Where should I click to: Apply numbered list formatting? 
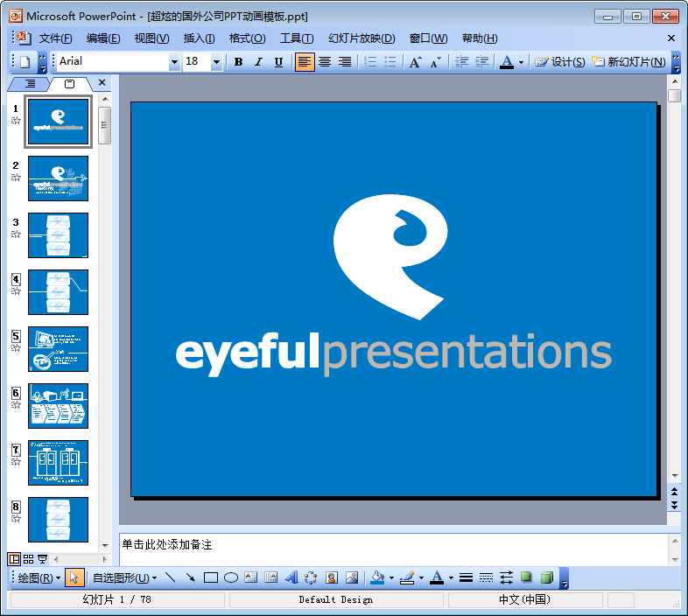[x=370, y=62]
